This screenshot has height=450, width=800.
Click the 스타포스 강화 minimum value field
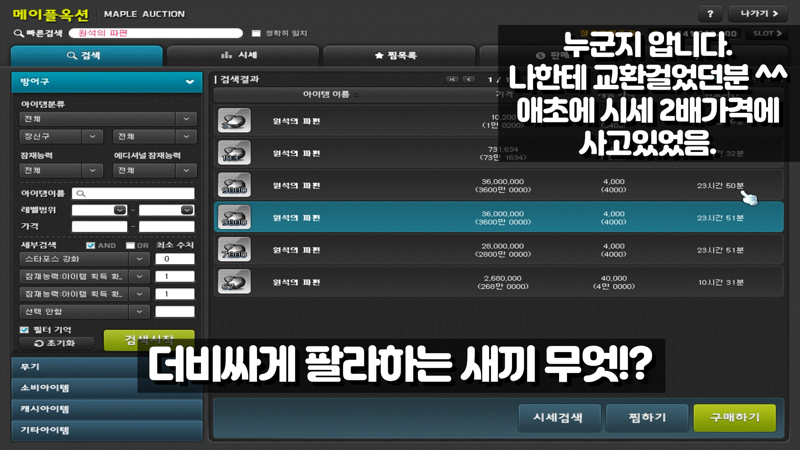pos(174,259)
